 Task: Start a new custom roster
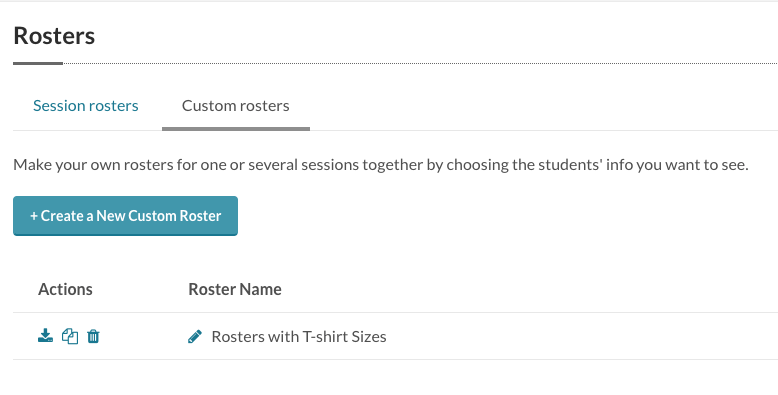[x=126, y=216]
